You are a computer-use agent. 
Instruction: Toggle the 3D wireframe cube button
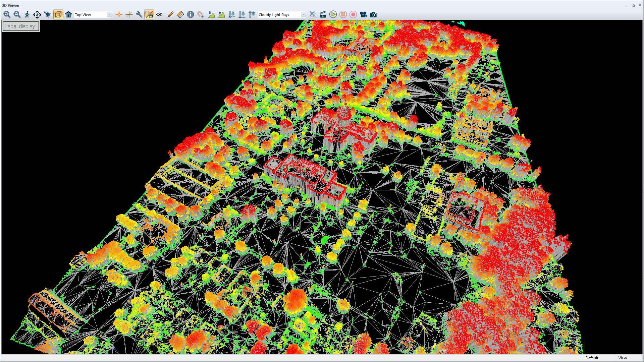[x=58, y=14]
